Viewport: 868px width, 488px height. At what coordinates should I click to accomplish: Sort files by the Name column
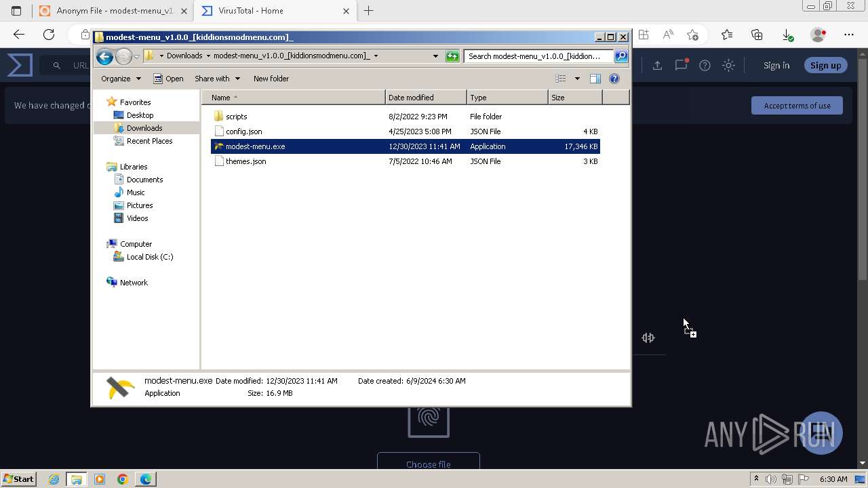294,98
